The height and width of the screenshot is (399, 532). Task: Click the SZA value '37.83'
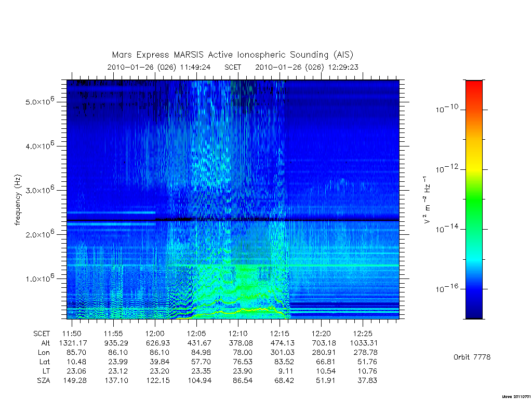[x=367, y=381]
